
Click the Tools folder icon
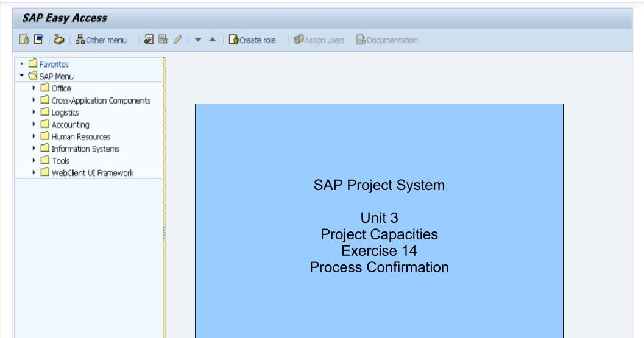click(x=44, y=160)
